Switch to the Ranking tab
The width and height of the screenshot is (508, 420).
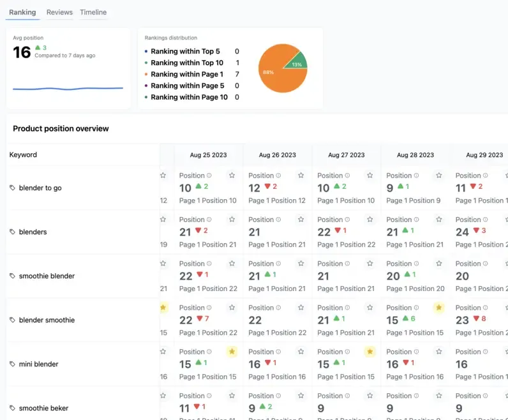tap(22, 12)
